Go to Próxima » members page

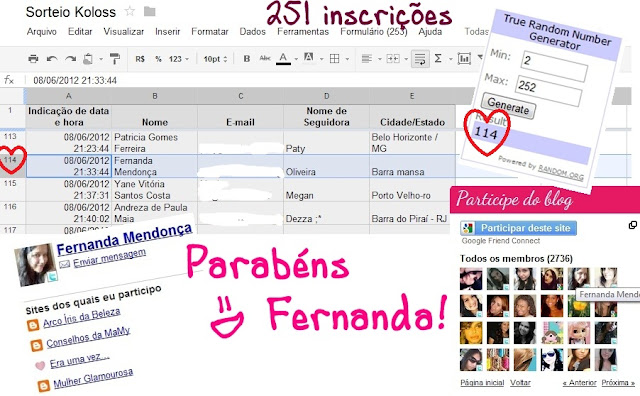click(x=618, y=383)
